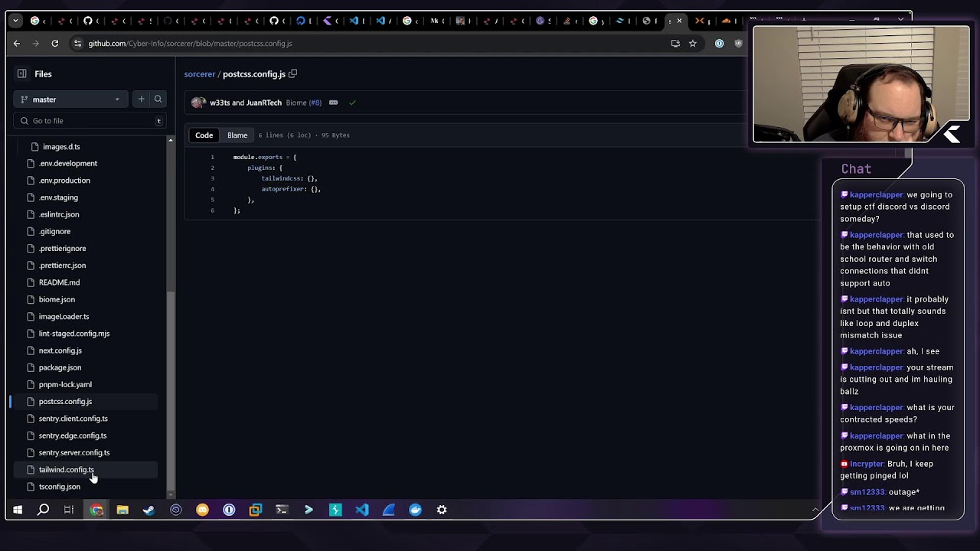The width and height of the screenshot is (980, 551).
Task: Open sentry.server.config.ts file
Action: (x=74, y=452)
